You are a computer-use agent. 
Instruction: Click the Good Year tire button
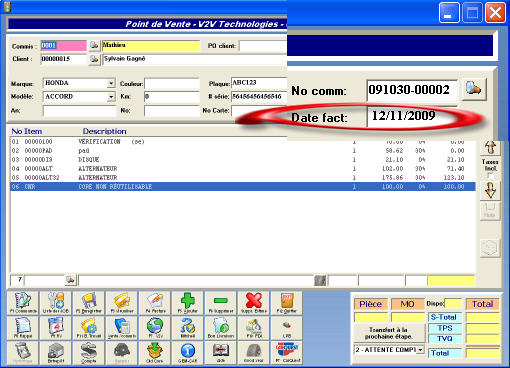click(x=254, y=353)
